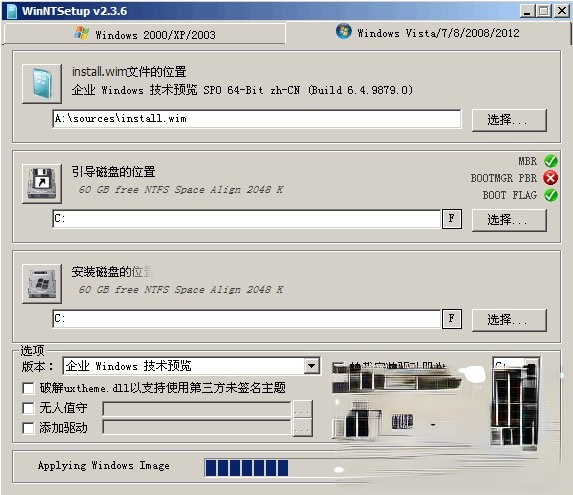Click the boot drive 60 GB free NTFS text
Image resolution: width=573 pixels, height=495 pixels.
(181, 190)
